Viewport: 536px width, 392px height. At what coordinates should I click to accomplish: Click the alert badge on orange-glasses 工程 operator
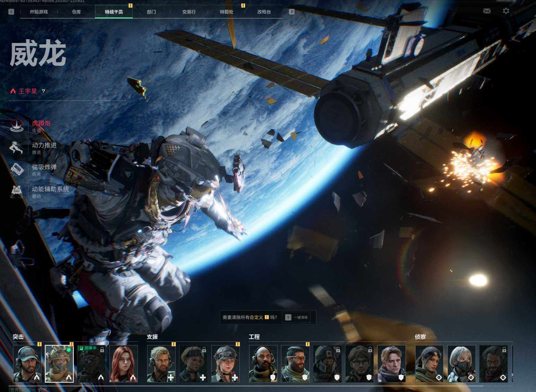pyautogui.click(x=308, y=344)
